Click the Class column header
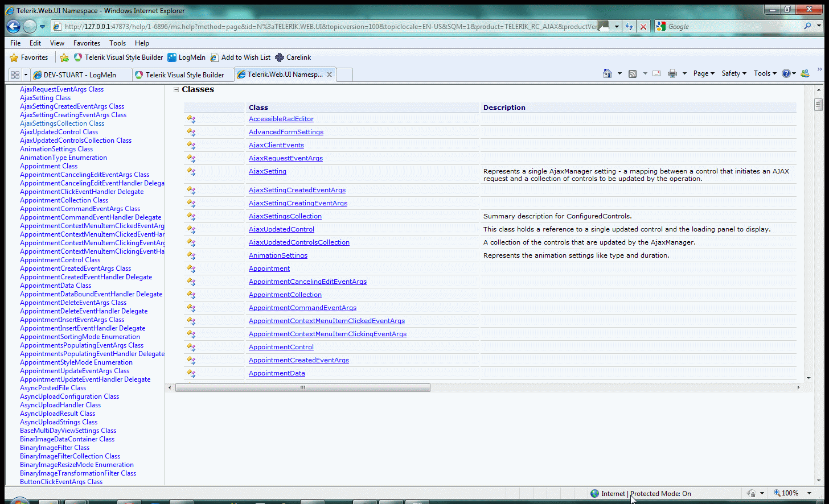 (363, 108)
